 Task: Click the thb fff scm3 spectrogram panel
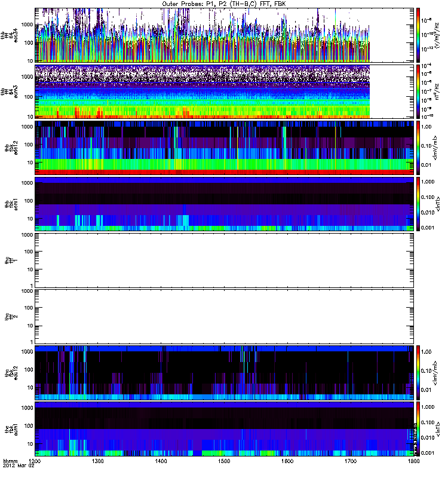pyautogui.click(x=203, y=91)
